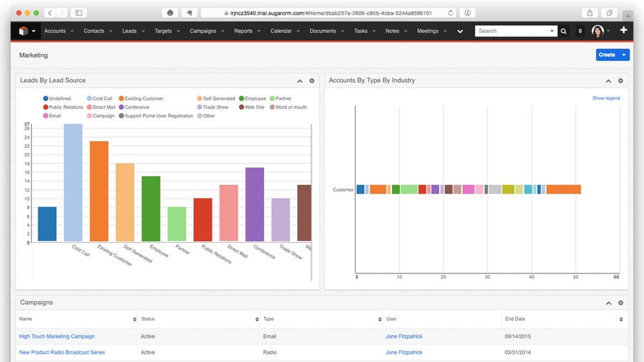Image resolution: width=644 pixels, height=362 pixels.
Task: Click the purple Conference bar
Action: pos(255,204)
